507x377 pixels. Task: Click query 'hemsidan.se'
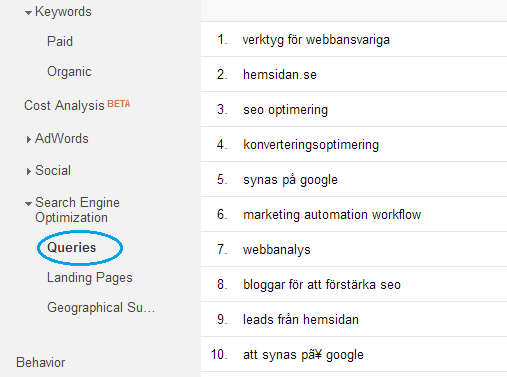[x=280, y=74]
